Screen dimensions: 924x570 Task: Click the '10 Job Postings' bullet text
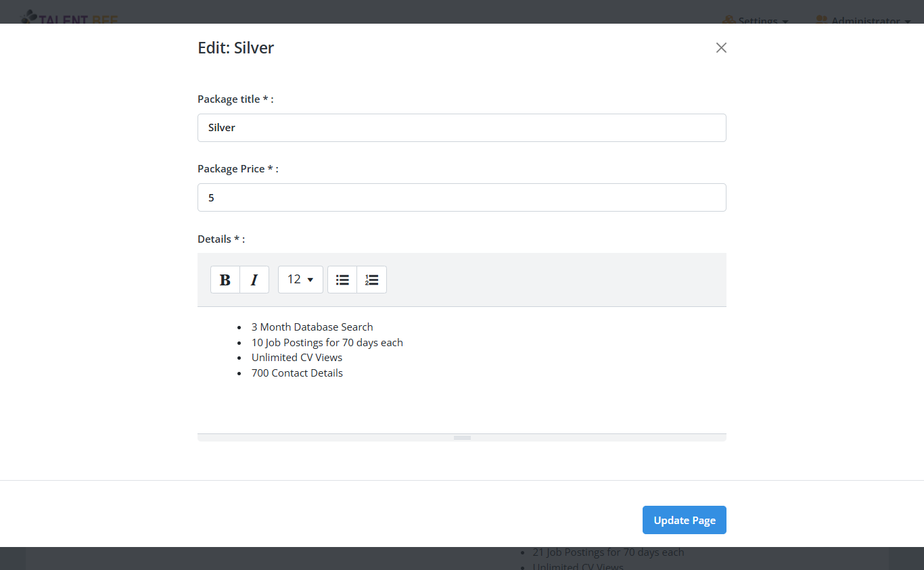[327, 343]
